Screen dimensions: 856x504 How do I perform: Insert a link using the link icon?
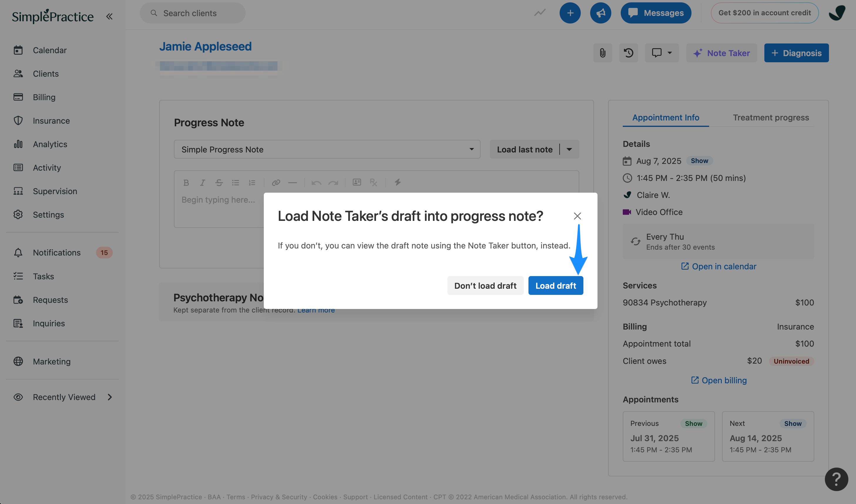point(276,183)
